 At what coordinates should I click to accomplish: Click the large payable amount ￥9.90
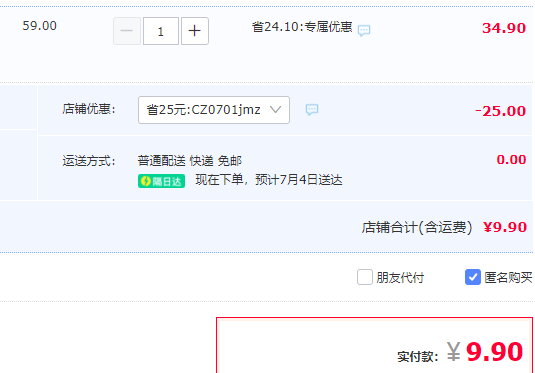click(x=485, y=352)
